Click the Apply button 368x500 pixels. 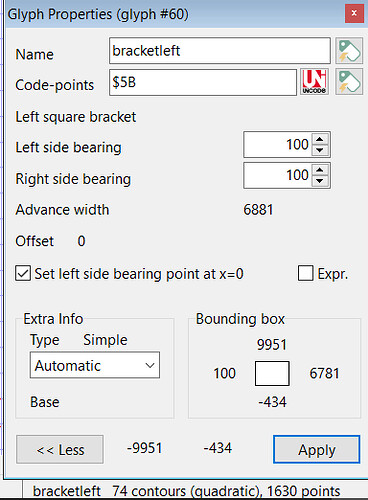pos(317,450)
